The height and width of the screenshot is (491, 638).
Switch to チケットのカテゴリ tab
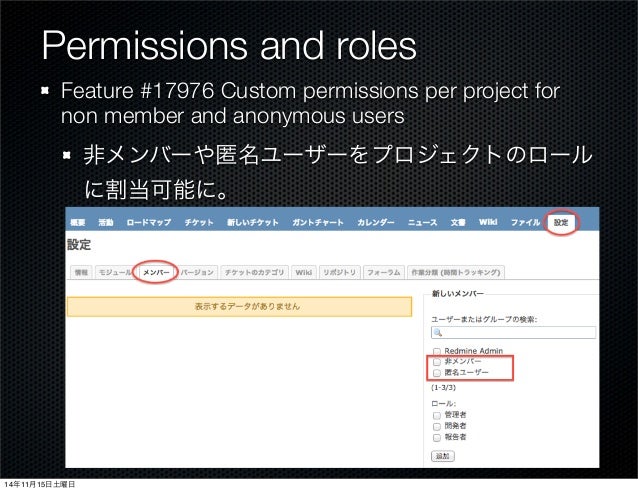click(x=254, y=272)
